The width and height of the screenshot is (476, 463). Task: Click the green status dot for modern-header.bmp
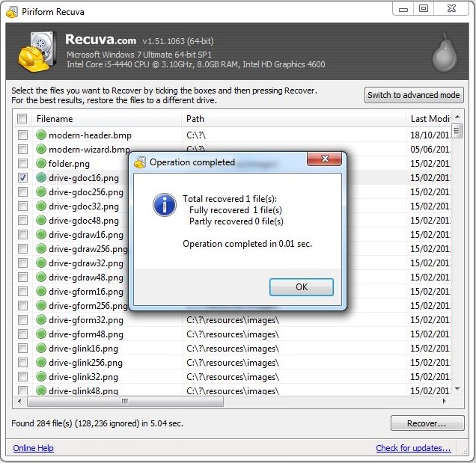tap(41, 135)
